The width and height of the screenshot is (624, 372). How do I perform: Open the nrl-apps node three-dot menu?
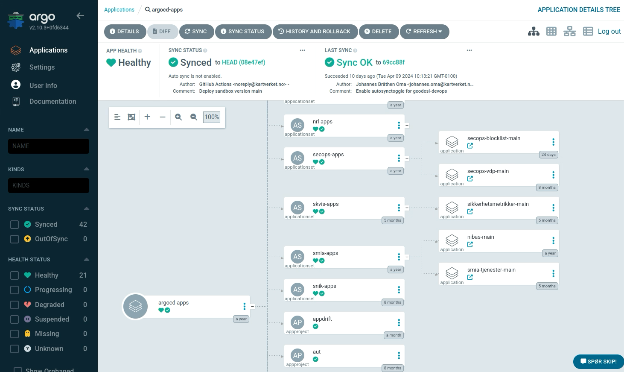(x=399, y=125)
